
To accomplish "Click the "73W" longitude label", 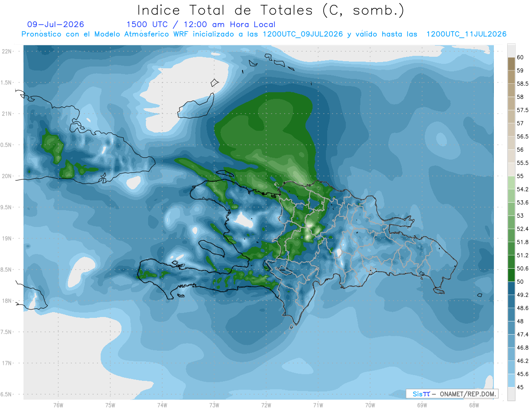I will 214,405.
